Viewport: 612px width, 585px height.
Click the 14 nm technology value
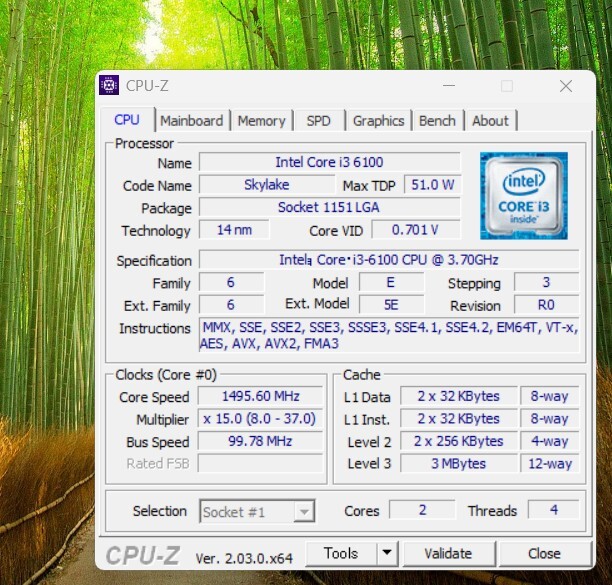click(234, 229)
